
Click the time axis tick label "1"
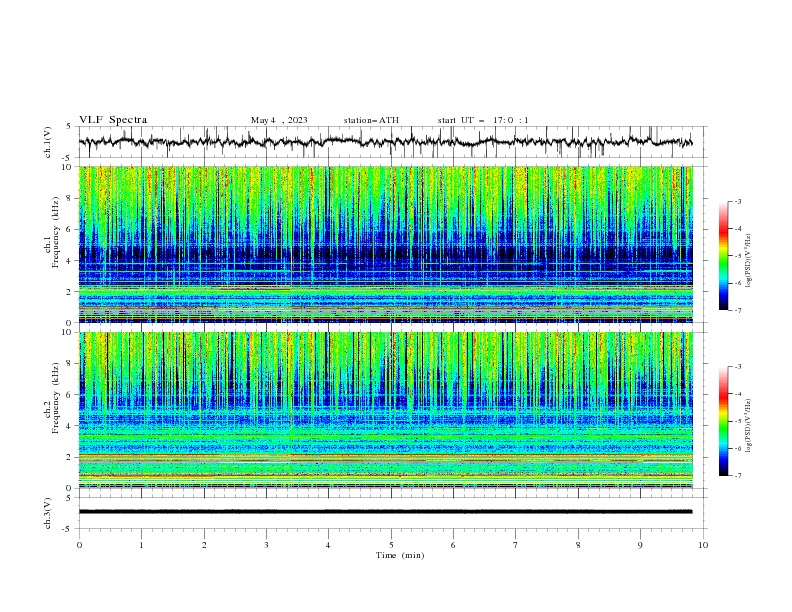[141, 545]
